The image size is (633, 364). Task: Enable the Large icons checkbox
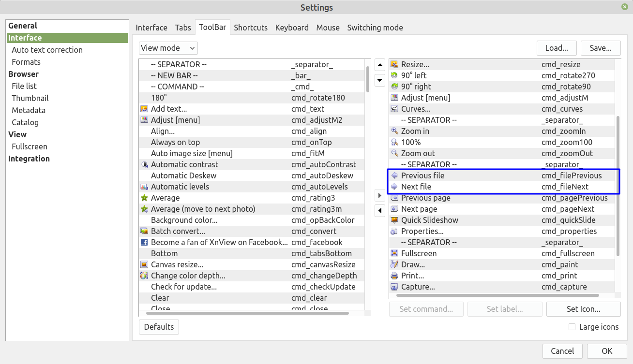click(572, 327)
